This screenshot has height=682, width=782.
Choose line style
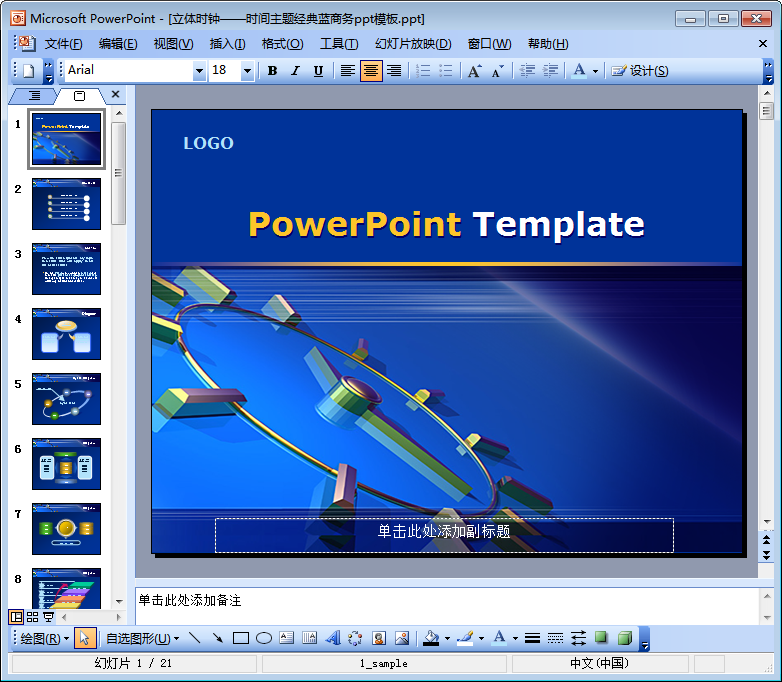(532, 638)
